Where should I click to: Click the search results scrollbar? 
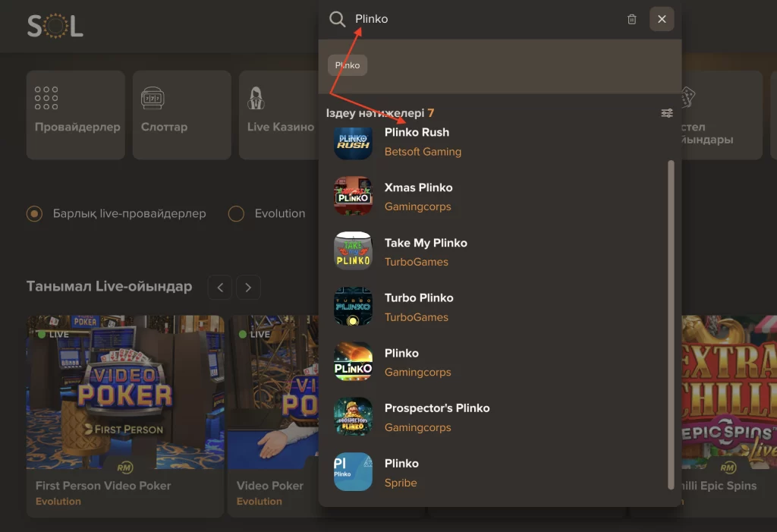pos(671,325)
